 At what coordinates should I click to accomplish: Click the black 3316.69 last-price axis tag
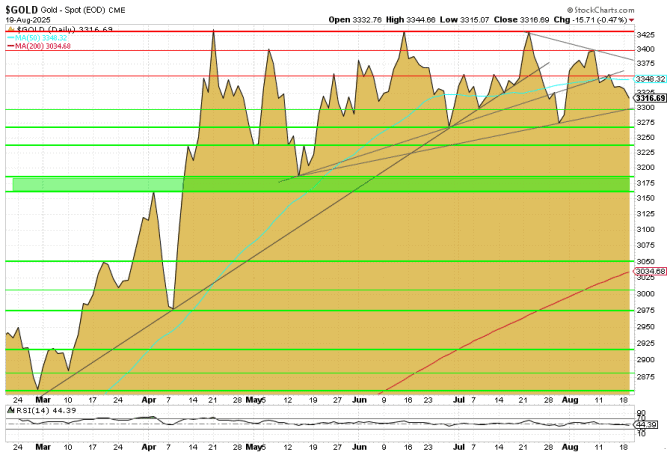click(649, 98)
